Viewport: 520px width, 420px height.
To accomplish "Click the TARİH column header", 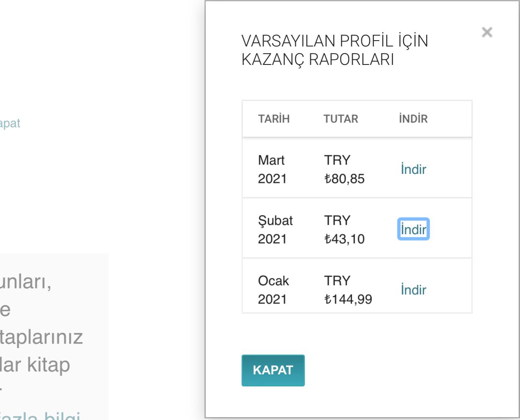I will click(274, 119).
